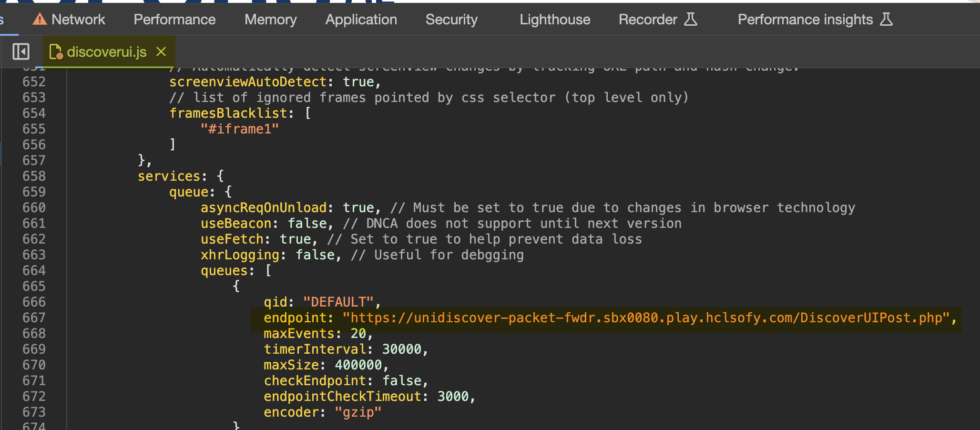Select the discoverui.js editor tab
The width and height of the screenshot is (980, 430).
click(x=106, y=52)
